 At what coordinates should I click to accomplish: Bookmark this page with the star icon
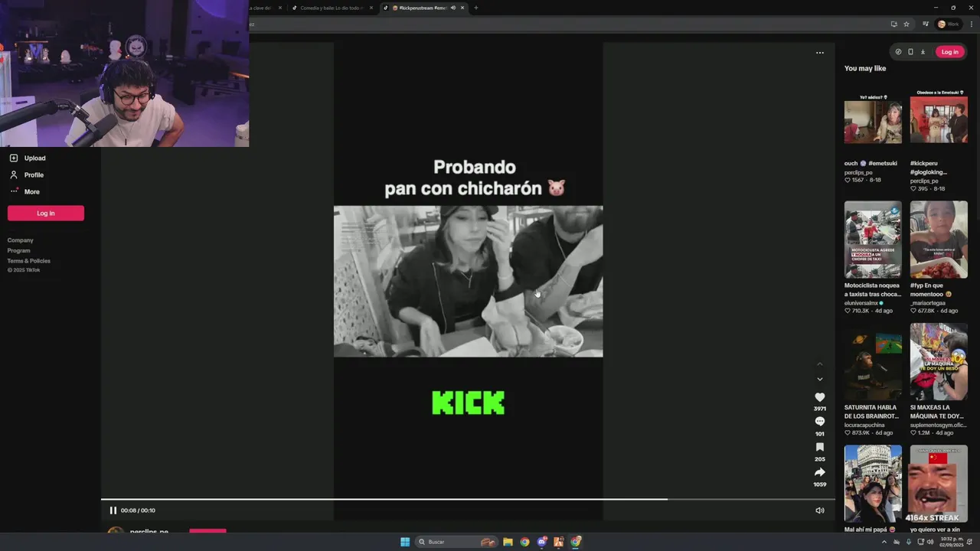click(x=906, y=24)
